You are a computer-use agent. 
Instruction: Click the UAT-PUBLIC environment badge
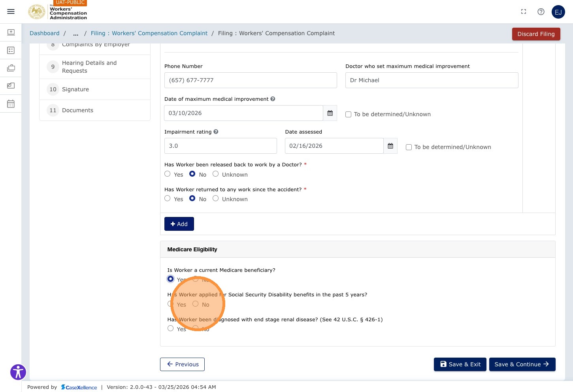tap(70, 3)
